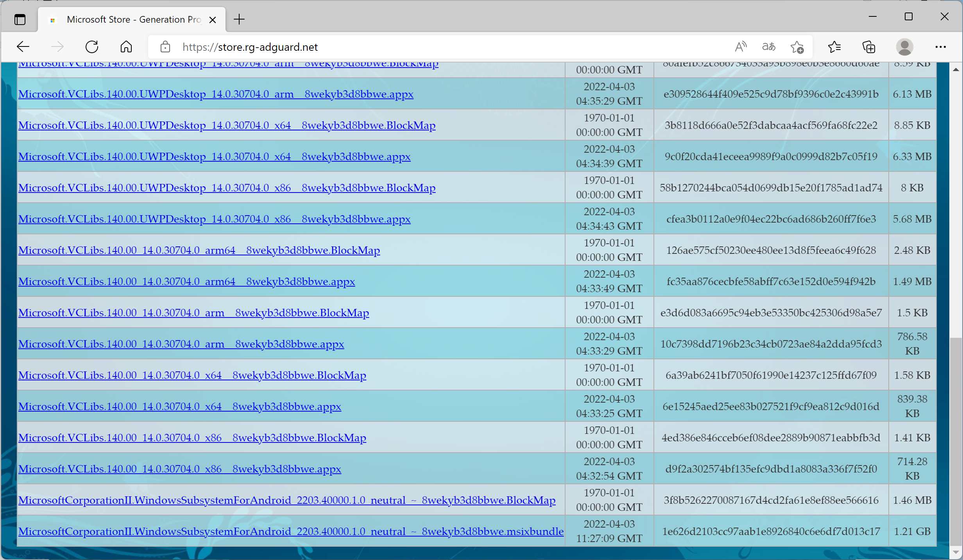This screenshot has height=560, width=963.
Task: Download VCLibs.140.00 x64 appx file
Action: 180,406
